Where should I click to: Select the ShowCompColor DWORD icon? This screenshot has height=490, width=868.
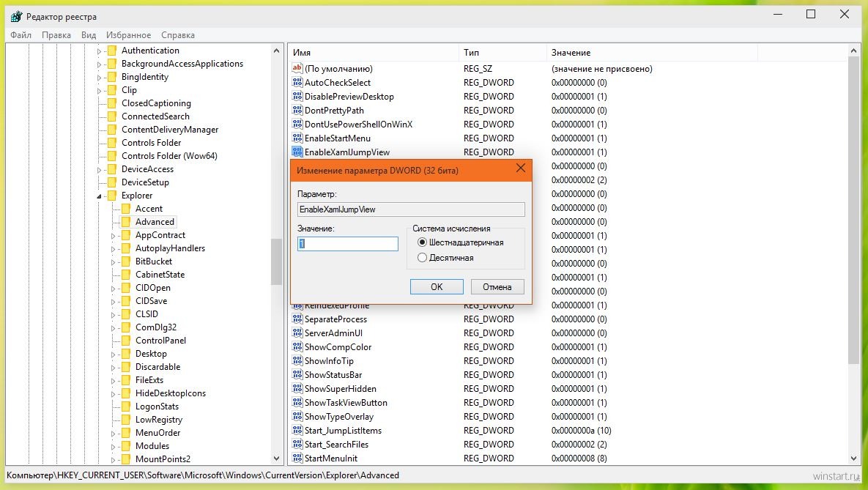[x=297, y=346]
